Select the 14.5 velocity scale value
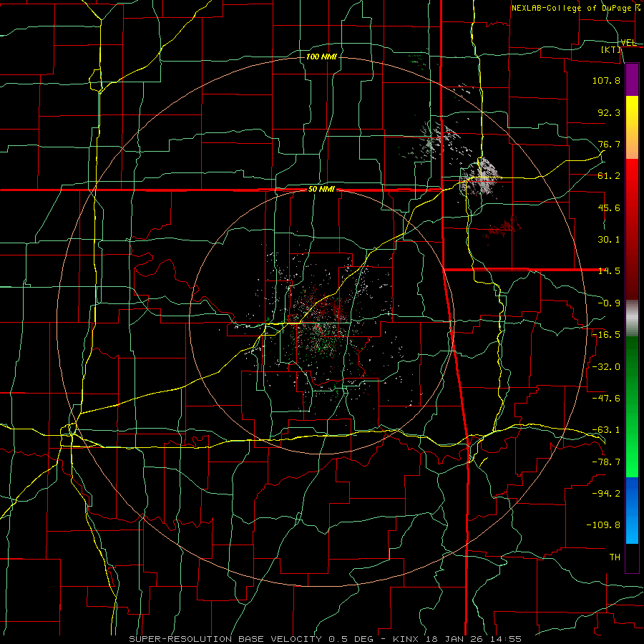This screenshot has width=644, height=644. tap(609, 271)
